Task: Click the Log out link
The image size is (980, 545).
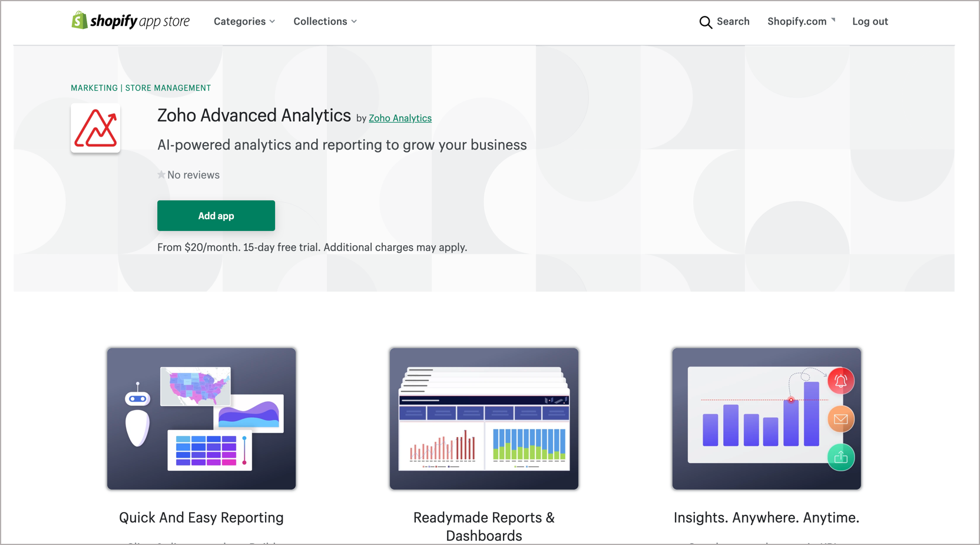Action: click(870, 22)
